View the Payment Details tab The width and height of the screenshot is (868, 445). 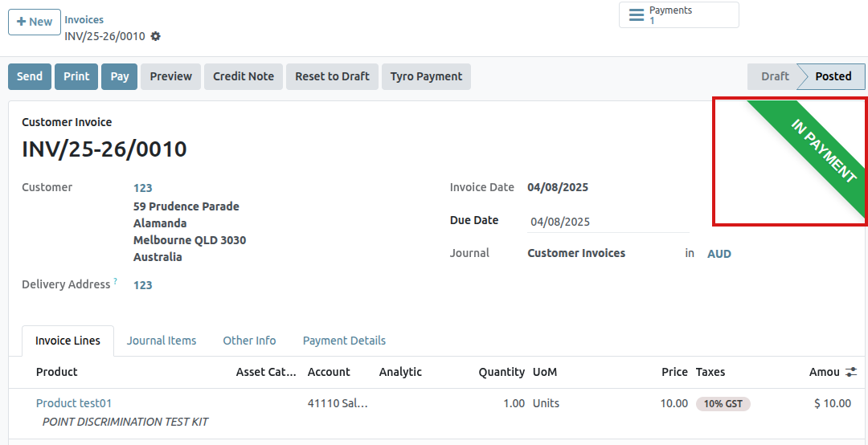(x=344, y=341)
